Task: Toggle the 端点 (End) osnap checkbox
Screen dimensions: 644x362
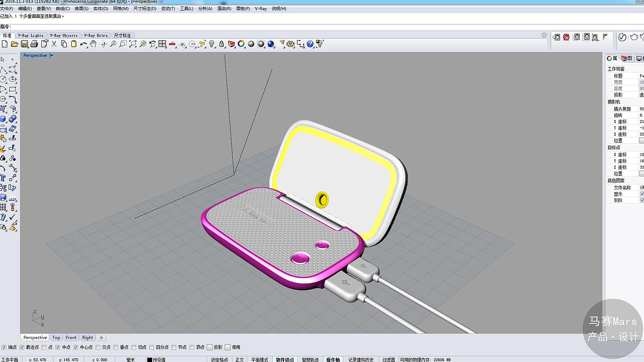Action: tap(4, 347)
